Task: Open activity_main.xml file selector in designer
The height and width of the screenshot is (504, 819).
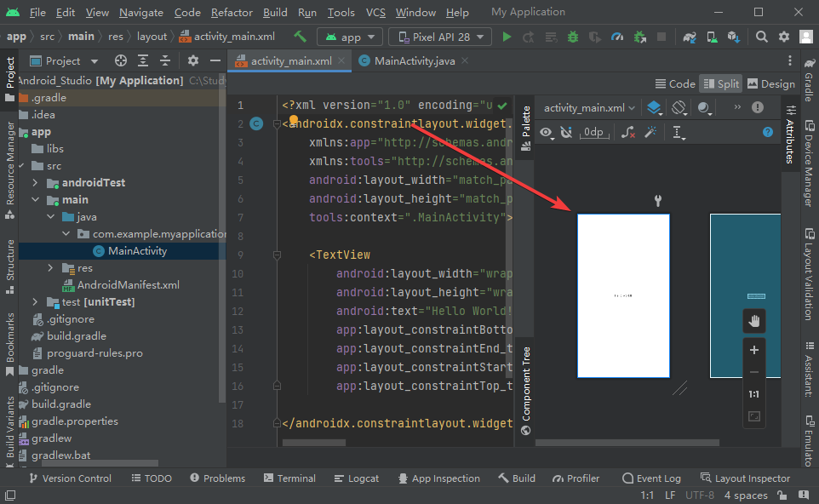Action: click(x=588, y=108)
